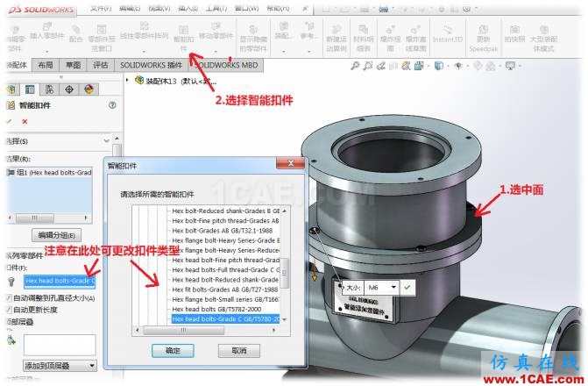The image size is (588, 386).
Task: Open dropdown arrow under 线性零部件阵列
Action: click(x=144, y=51)
